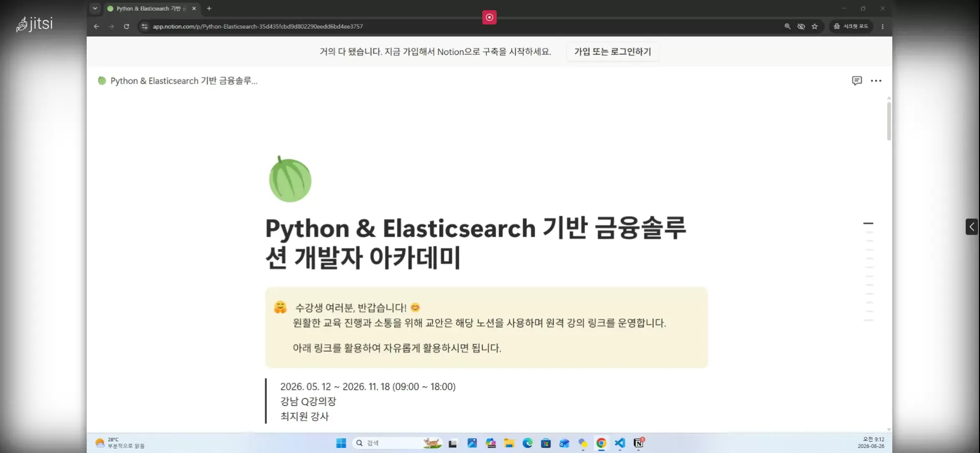Open File Explorer from the taskbar

(x=509, y=443)
